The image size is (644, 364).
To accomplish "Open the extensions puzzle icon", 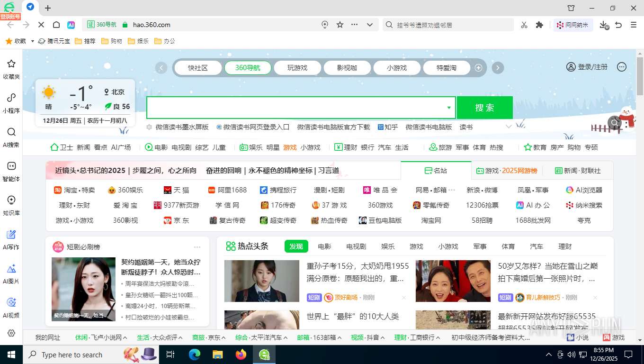I will click(539, 25).
